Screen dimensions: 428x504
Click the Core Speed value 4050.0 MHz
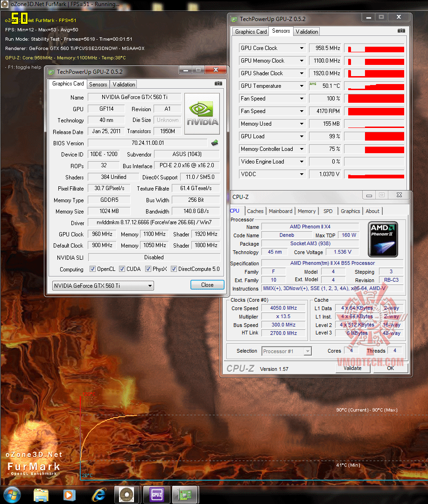[x=283, y=308]
